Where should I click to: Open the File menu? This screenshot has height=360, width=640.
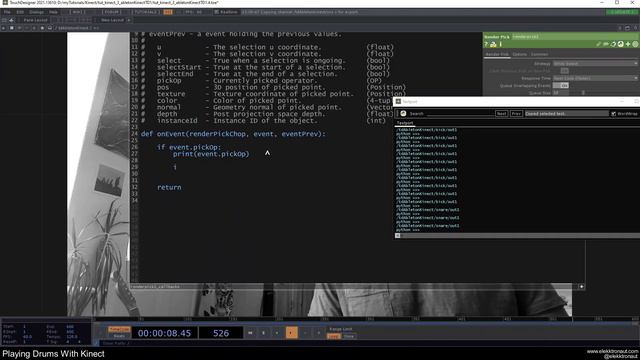[x=7, y=12]
